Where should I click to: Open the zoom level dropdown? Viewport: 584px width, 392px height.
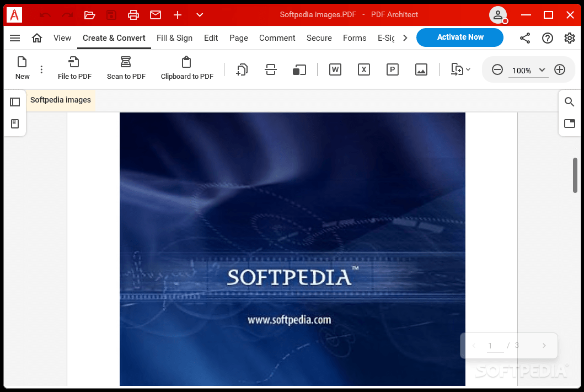click(x=542, y=70)
